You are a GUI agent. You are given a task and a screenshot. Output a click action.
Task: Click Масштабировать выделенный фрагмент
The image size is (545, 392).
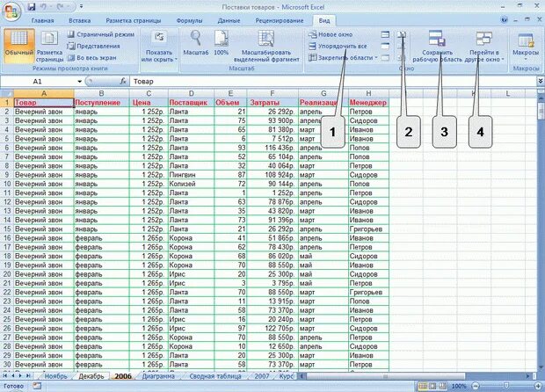pos(266,47)
